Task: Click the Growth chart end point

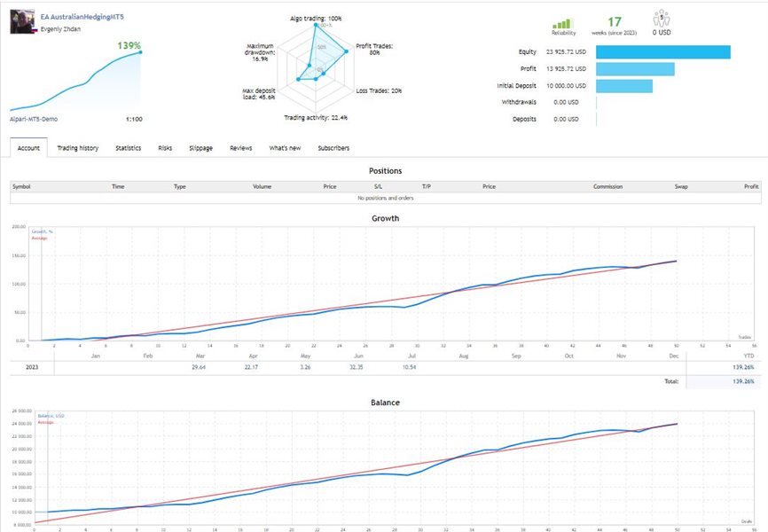Action: click(677, 261)
